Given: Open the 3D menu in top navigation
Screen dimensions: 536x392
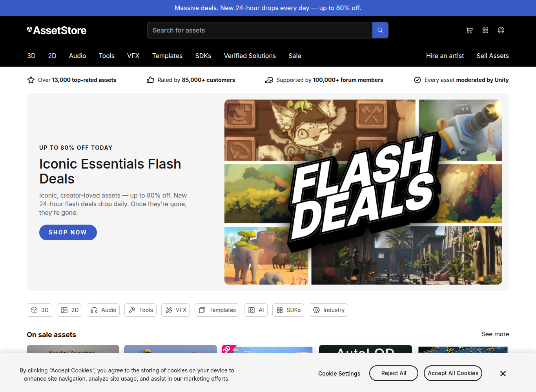Looking at the screenshot, I should point(31,56).
